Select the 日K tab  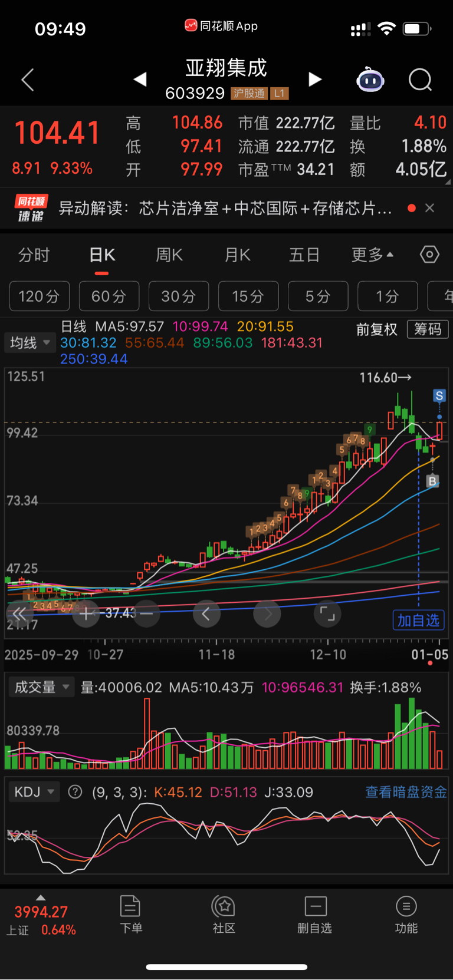pyautogui.click(x=102, y=255)
